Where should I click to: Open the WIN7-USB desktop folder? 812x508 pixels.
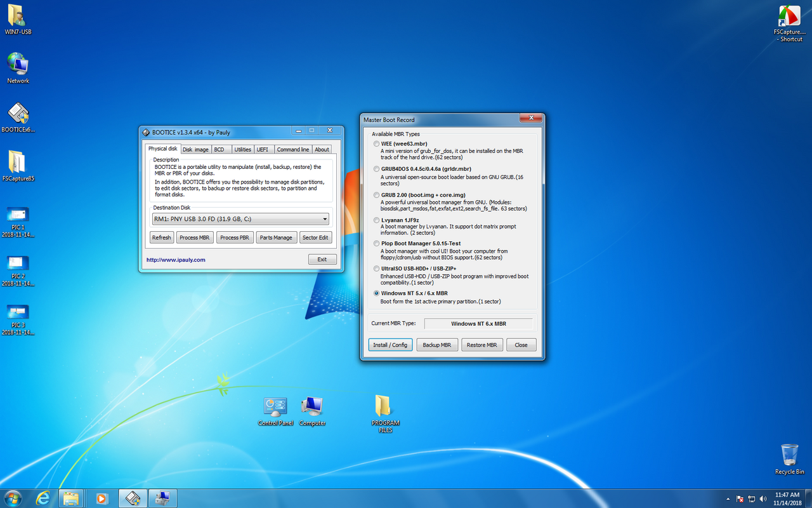point(18,19)
